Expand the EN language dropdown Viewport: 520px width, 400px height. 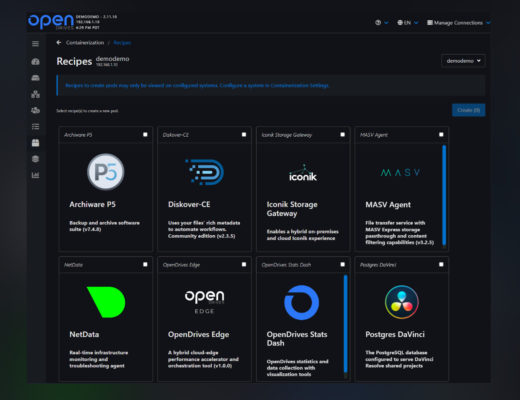407,23
